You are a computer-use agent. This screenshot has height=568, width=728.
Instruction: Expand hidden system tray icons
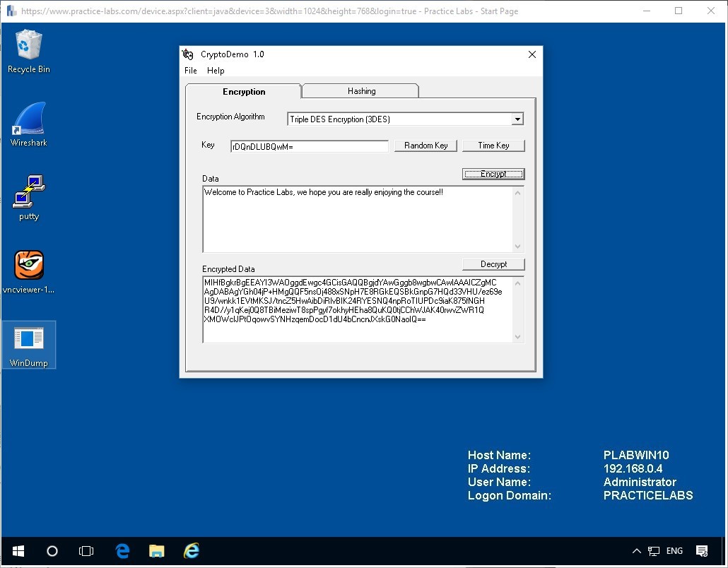[637, 551]
